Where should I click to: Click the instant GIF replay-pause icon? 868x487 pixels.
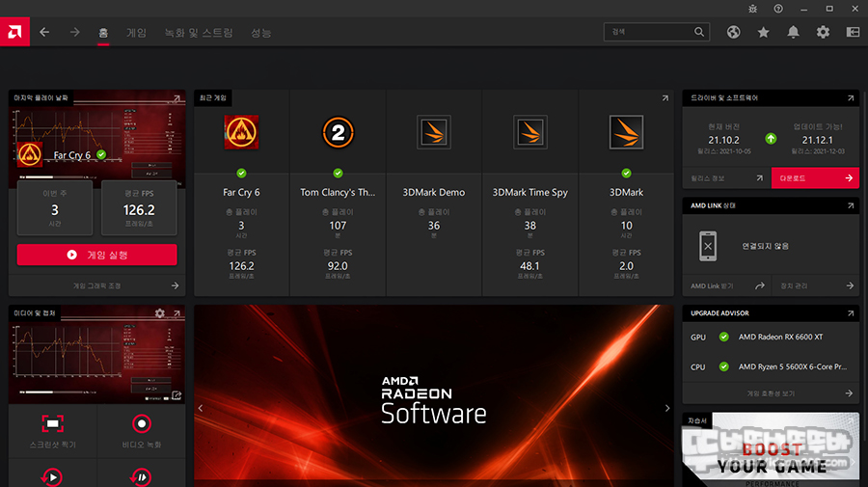pyautogui.click(x=141, y=477)
